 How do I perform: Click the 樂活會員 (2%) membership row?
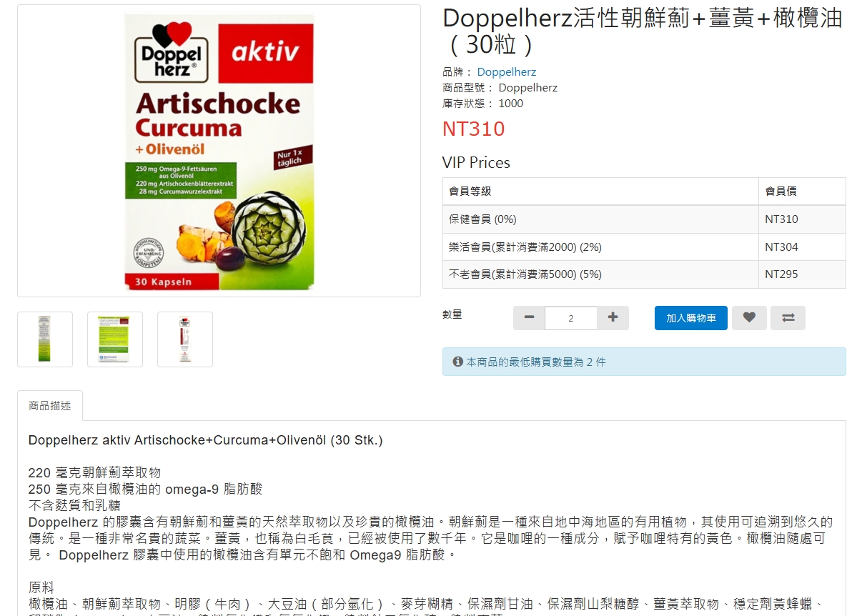click(x=644, y=247)
